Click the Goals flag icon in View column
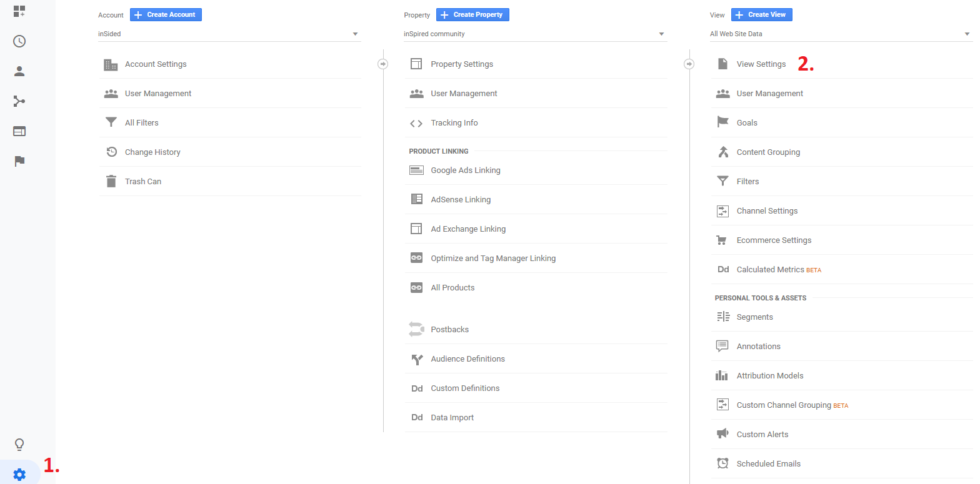The width and height of the screenshot is (980, 484). (722, 122)
